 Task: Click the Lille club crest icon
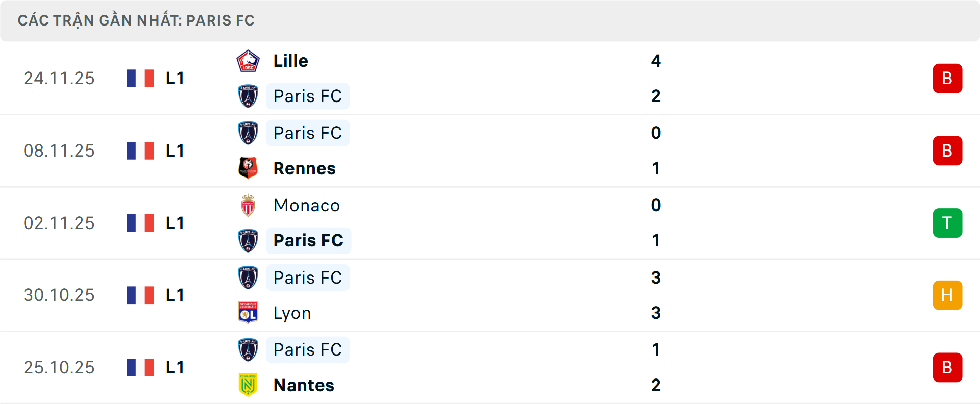tap(248, 61)
